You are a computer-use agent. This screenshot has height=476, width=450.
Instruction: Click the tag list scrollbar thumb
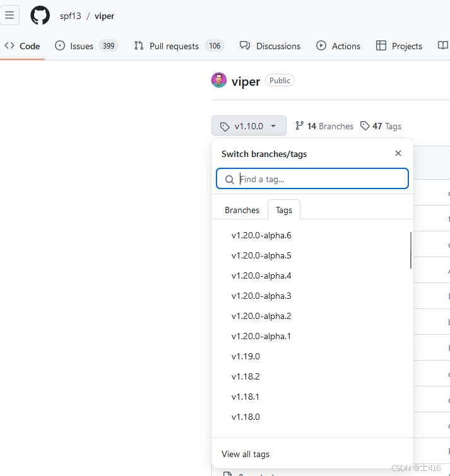411,250
